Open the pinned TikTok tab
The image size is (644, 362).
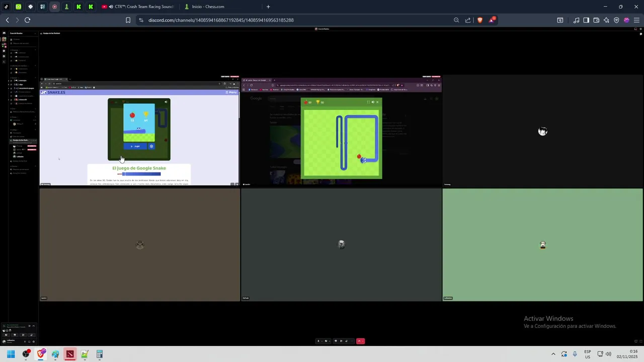pyautogui.click(x=6, y=7)
